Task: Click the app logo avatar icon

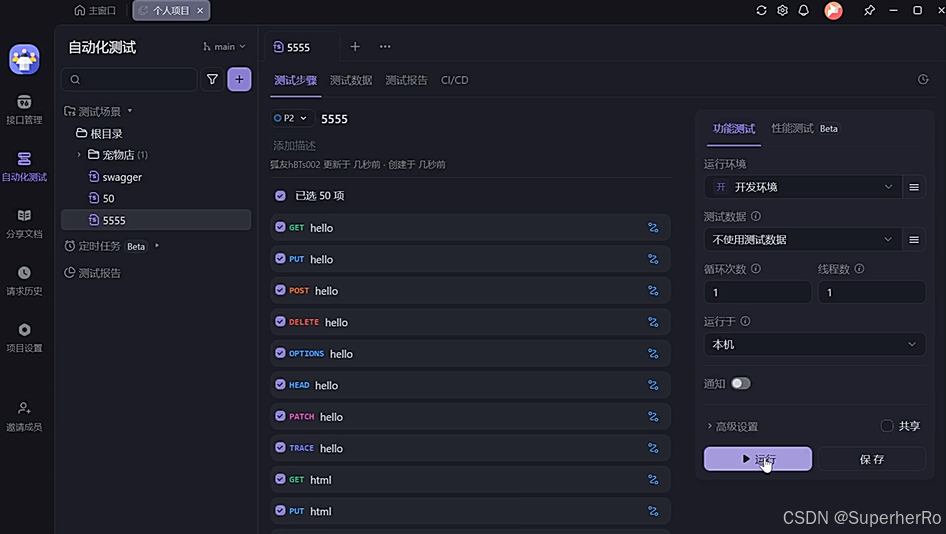Action: [x=24, y=59]
